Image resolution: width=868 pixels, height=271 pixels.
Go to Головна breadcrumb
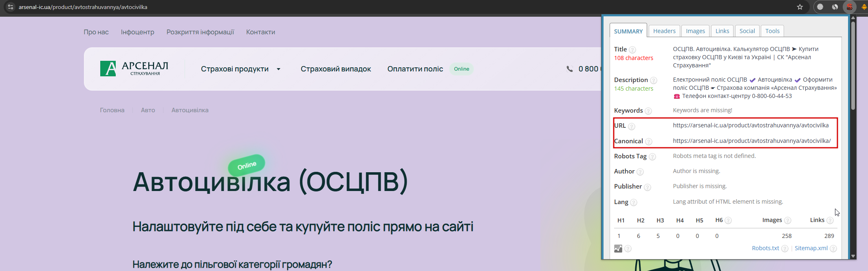pyautogui.click(x=112, y=110)
